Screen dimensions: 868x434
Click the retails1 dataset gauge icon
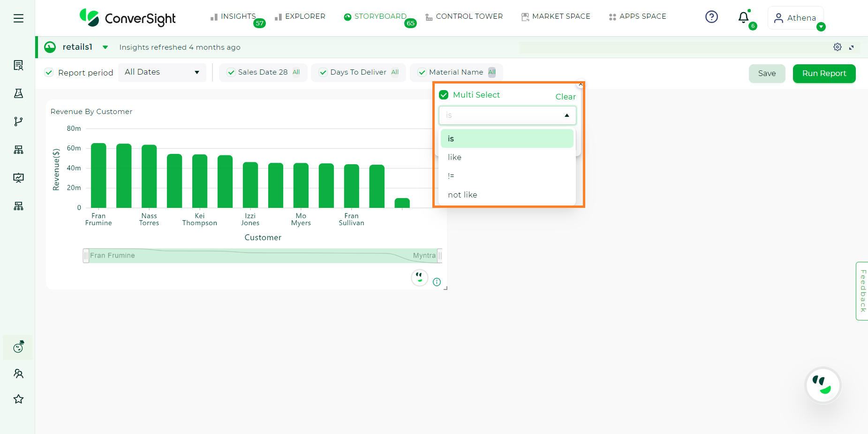[50, 47]
